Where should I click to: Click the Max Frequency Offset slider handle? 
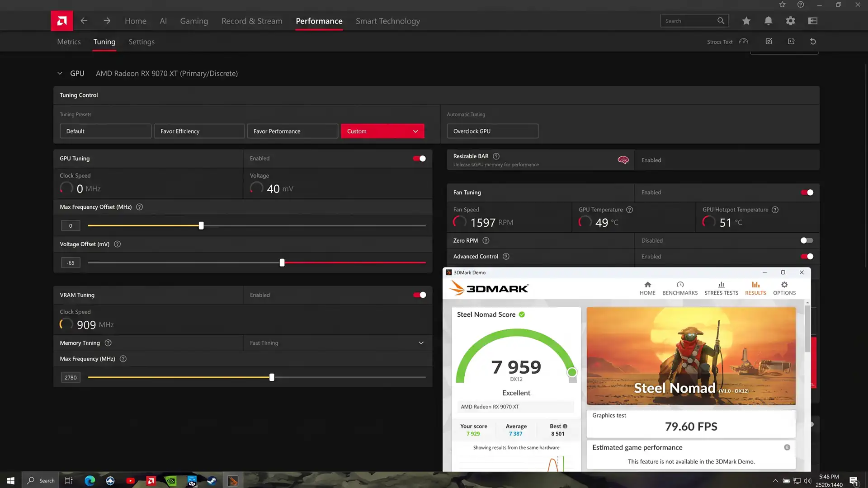tap(201, 225)
